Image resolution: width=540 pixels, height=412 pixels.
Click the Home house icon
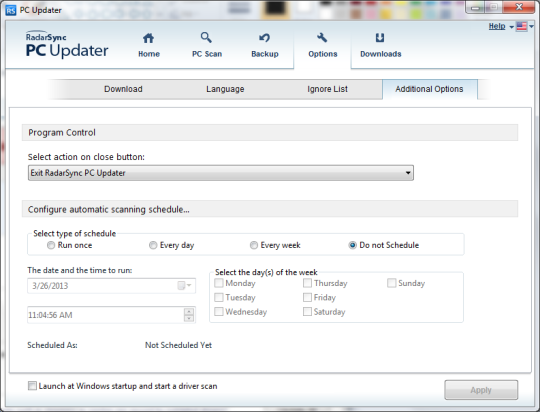point(148,38)
